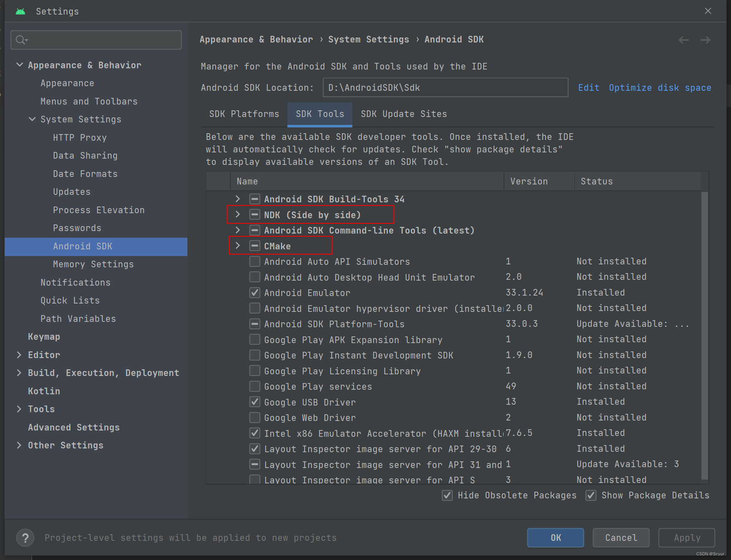Viewport: 731px width, 560px height.
Task: Open HTTP Proxy settings
Action: coord(80,137)
